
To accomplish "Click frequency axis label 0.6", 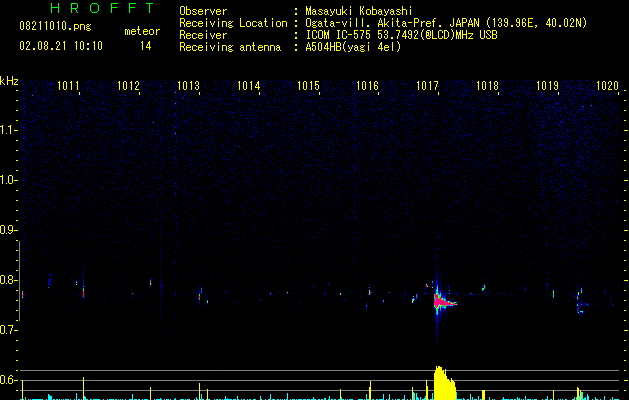I will pyautogui.click(x=8, y=380).
